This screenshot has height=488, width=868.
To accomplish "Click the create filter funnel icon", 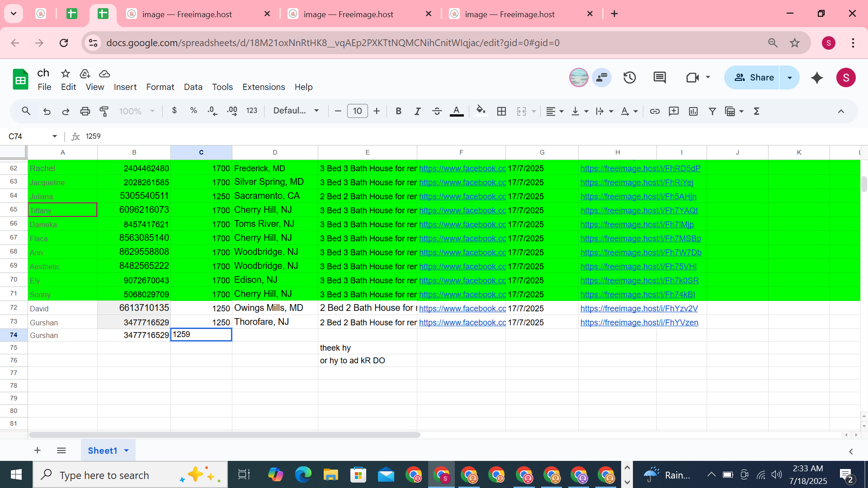I will coord(712,111).
